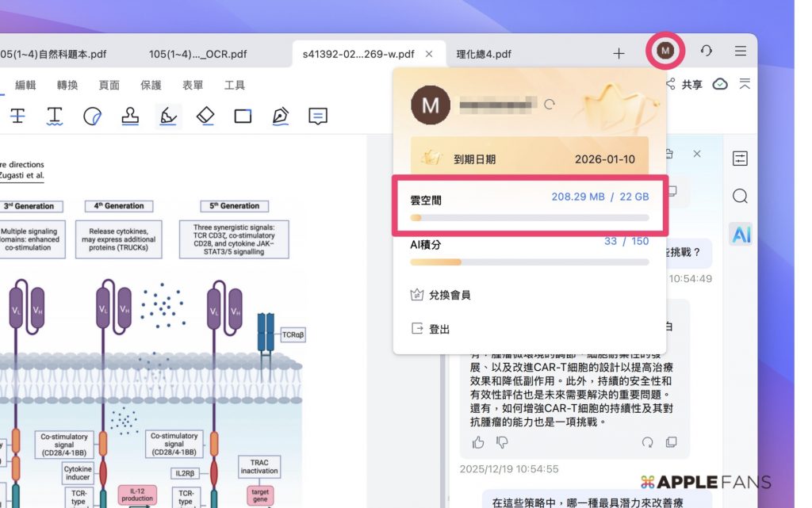Open the stamp tool

coord(130,116)
